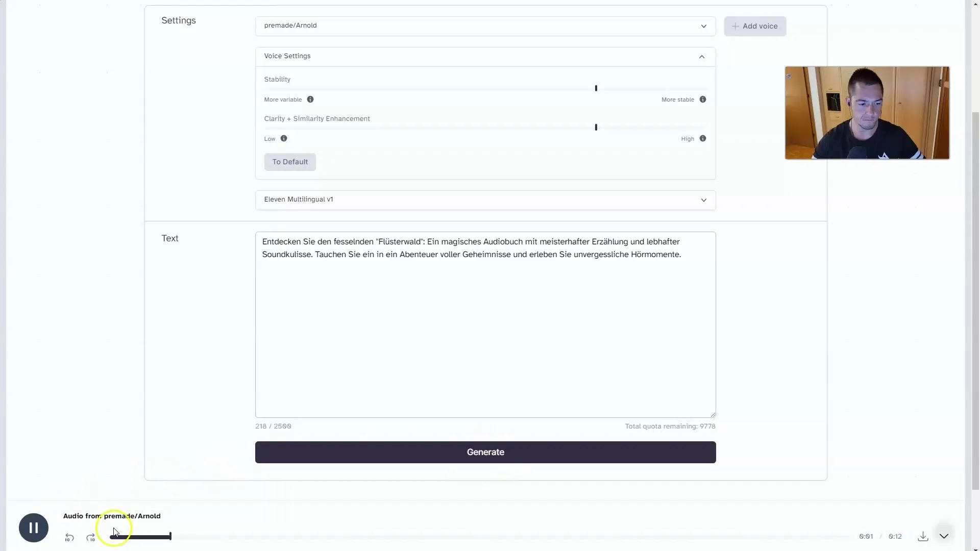Click the rewind 10 seconds icon

[x=69, y=537]
